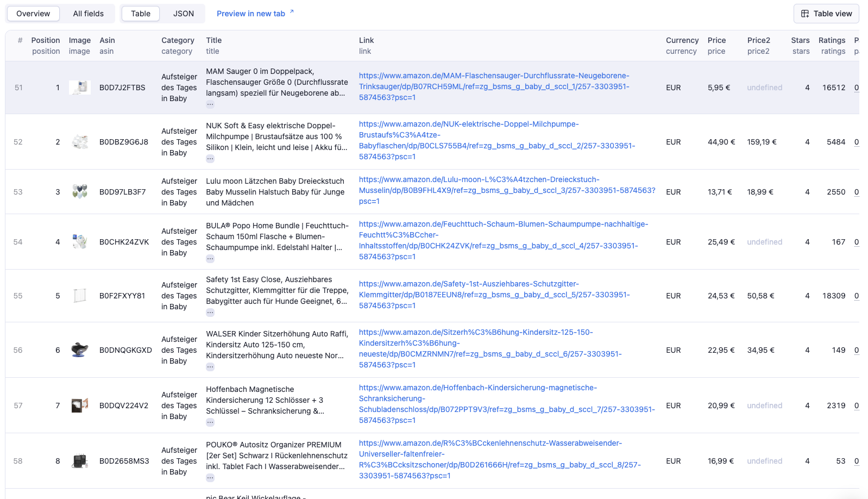Open the NUK milk pump product thumbnail

coord(80,142)
